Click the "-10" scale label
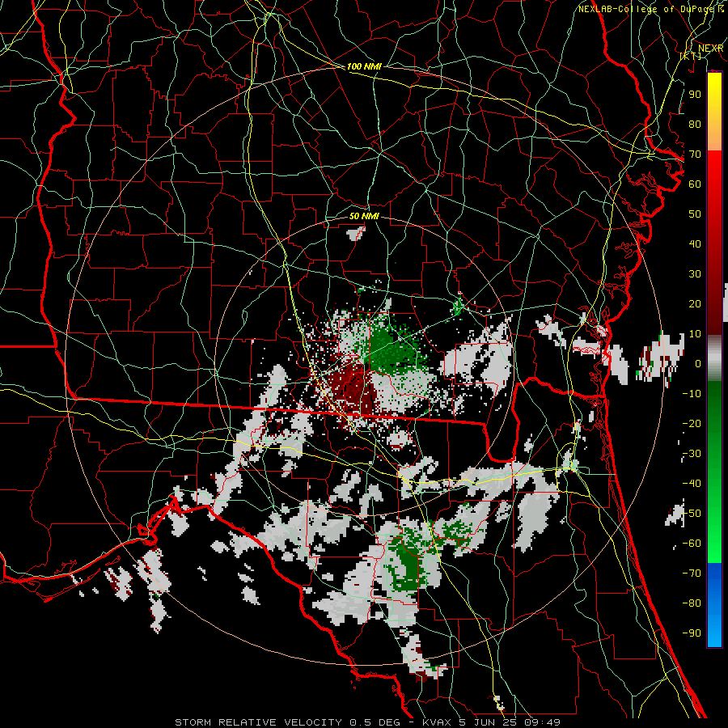728x728 pixels. (692, 394)
